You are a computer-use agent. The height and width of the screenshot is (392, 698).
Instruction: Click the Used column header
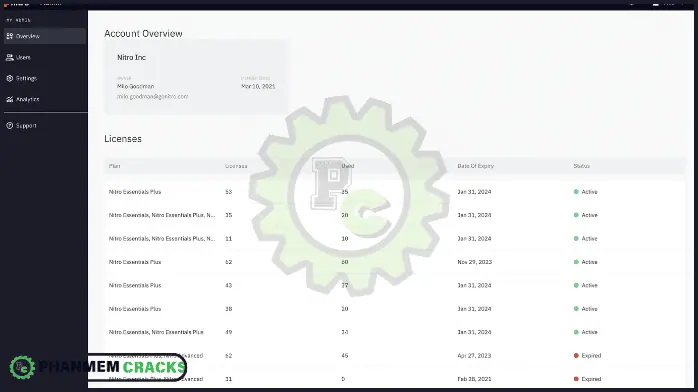click(348, 166)
